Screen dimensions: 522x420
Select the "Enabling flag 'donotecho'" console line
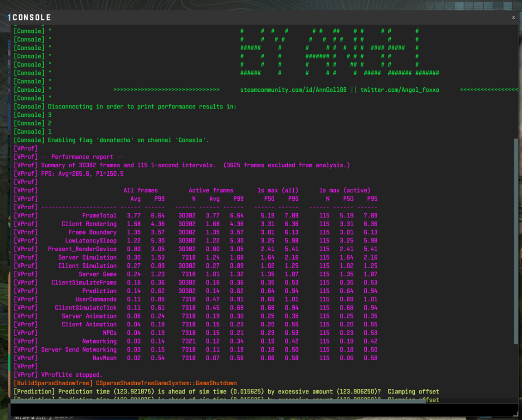click(111, 140)
